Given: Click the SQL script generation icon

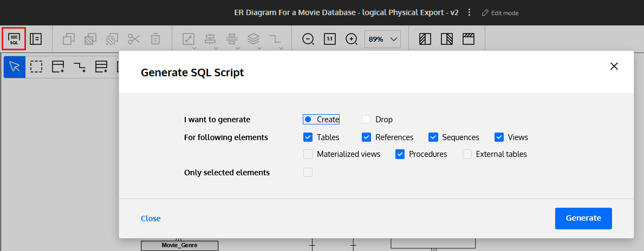Looking at the screenshot, I should tap(14, 39).
